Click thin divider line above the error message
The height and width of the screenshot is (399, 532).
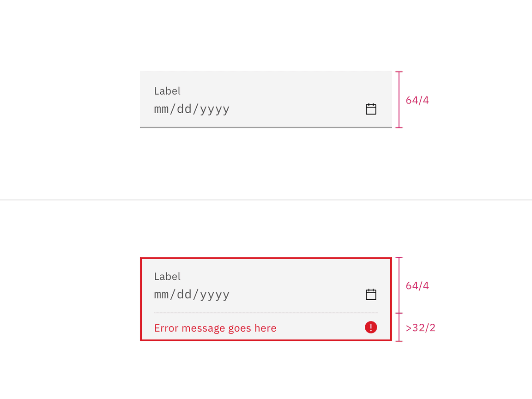[x=266, y=313]
